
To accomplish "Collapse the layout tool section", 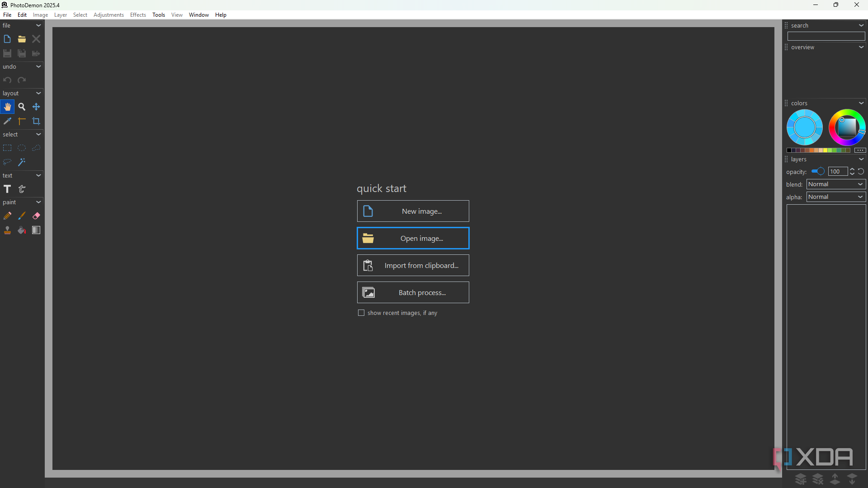I will [x=38, y=94].
